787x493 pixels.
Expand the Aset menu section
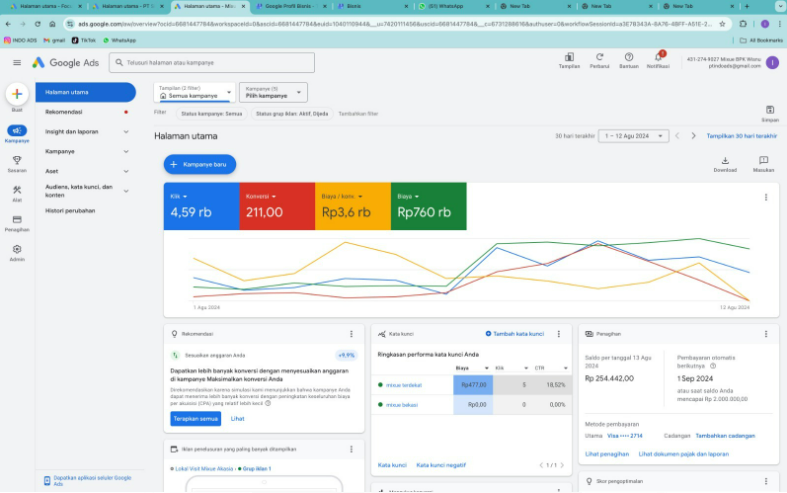[x=86, y=171]
